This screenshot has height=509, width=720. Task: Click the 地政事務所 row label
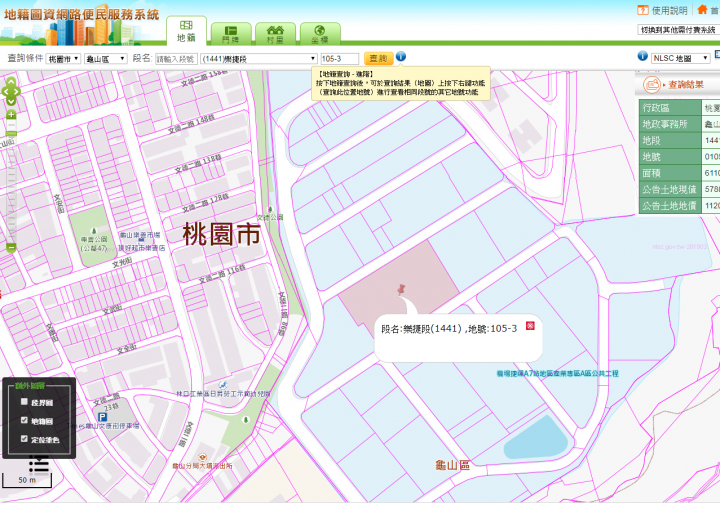tap(670, 124)
